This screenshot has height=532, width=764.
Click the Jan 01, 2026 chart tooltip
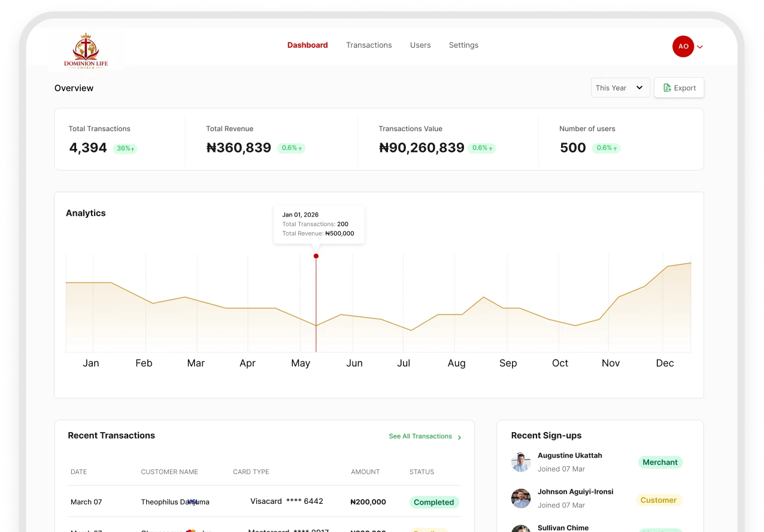(x=319, y=224)
